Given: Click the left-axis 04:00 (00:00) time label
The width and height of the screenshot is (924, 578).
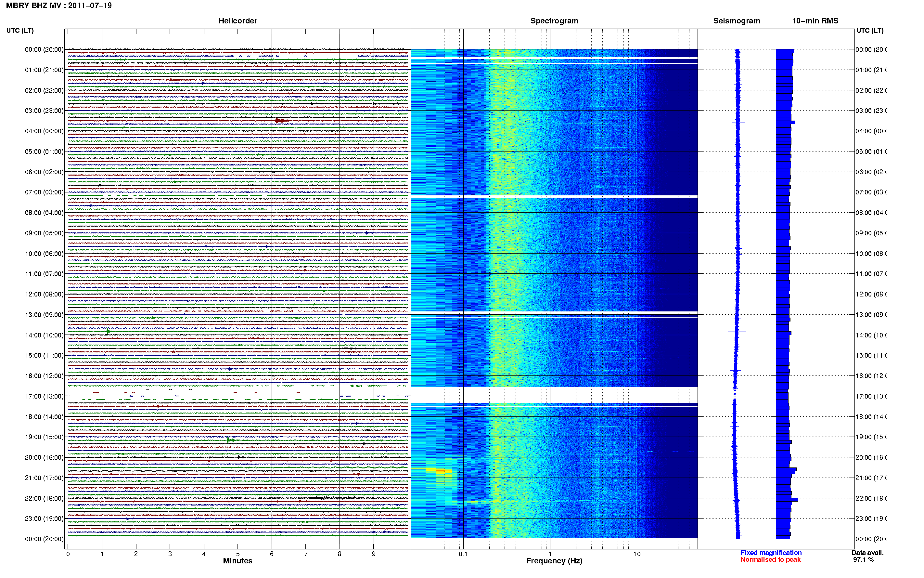Looking at the screenshot, I should 44,131.
